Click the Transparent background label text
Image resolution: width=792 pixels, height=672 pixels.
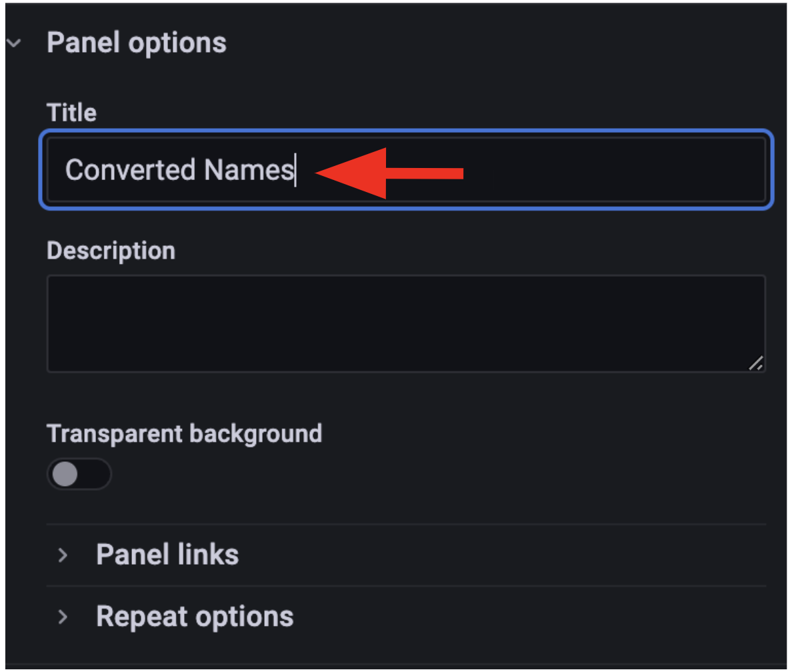pos(185,433)
